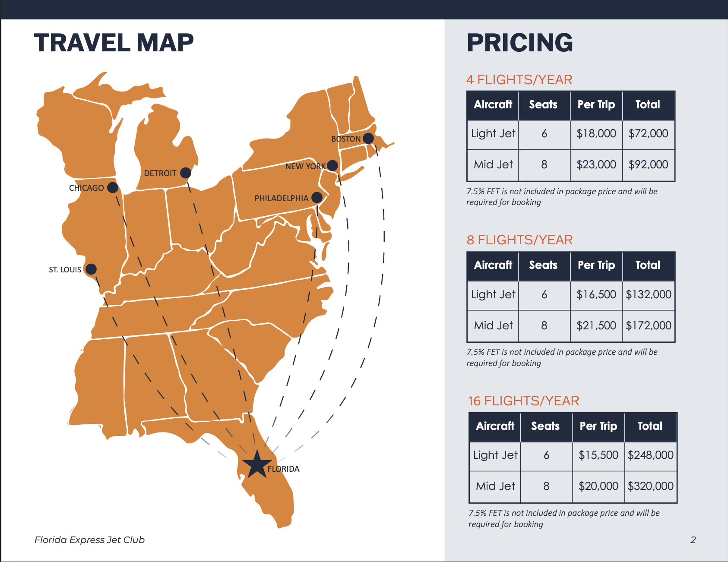Select the Philadelphia location dot
The width and height of the screenshot is (728, 562).
[317, 198]
